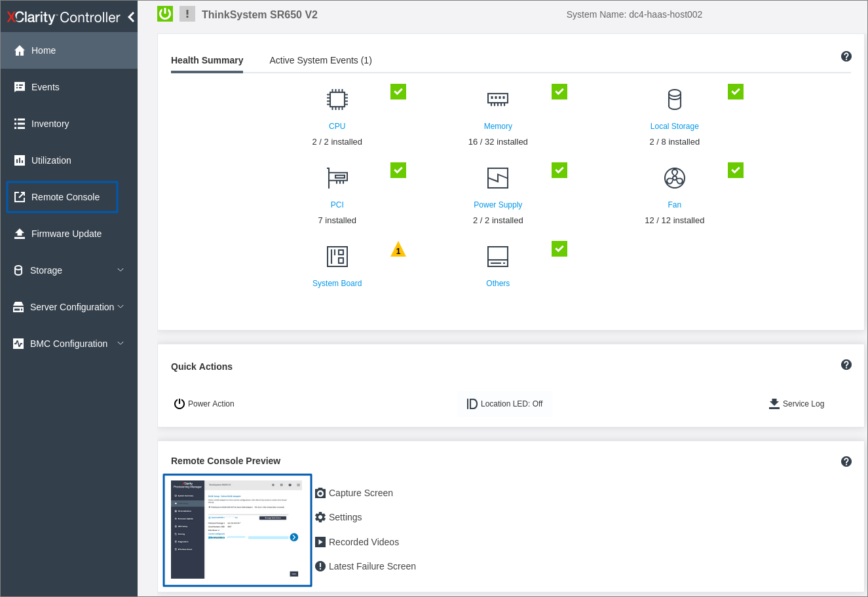This screenshot has width=868, height=597.
Task: Click Recorded Videos label
Action: click(364, 542)
